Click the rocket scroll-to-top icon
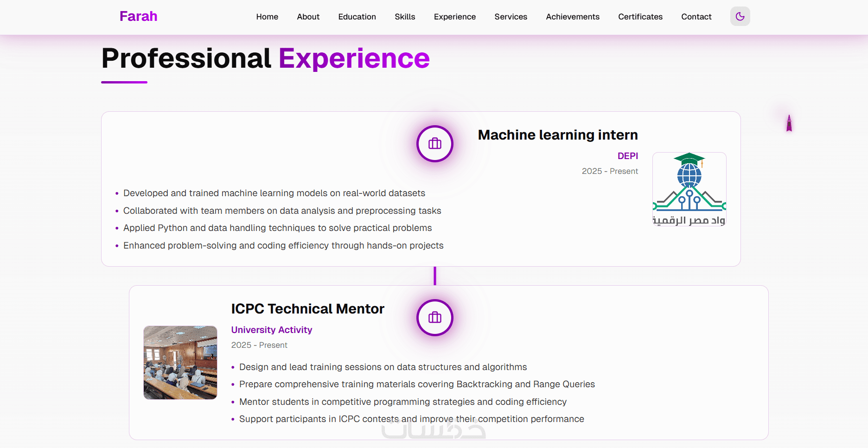The image size is (868, 448). click(789, 123)
